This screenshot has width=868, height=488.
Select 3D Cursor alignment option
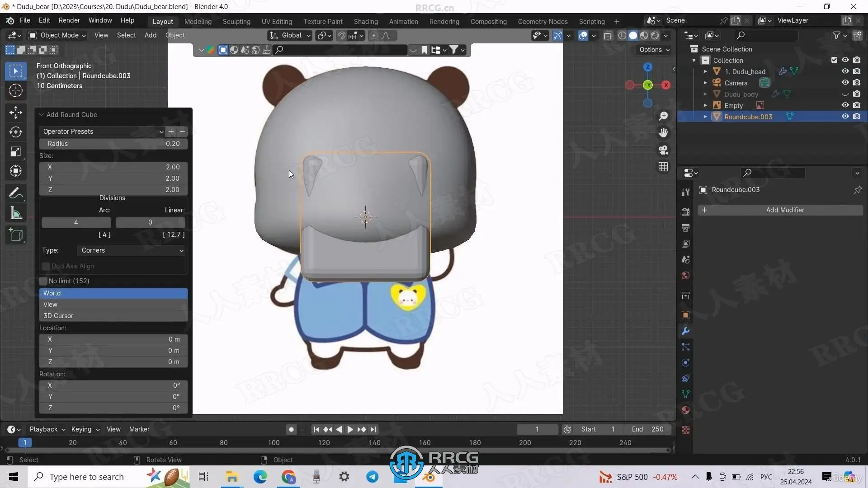(x=113, y=316)
